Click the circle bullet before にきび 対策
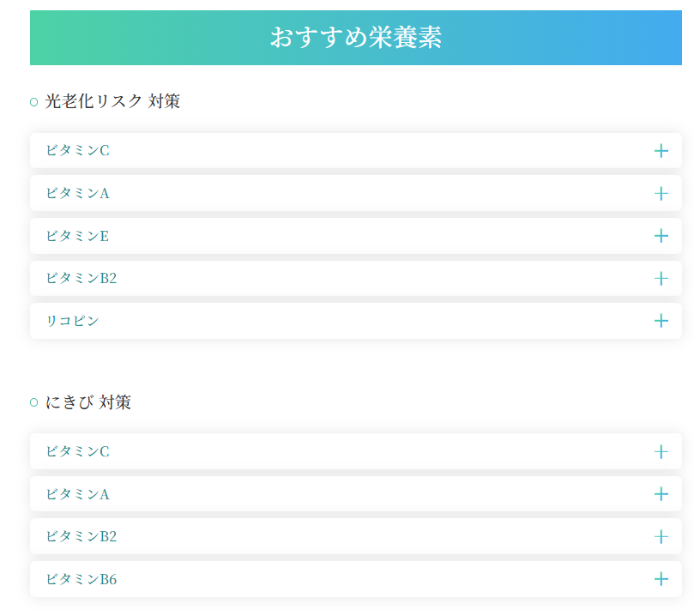Viewport: 694px width, 616px height. coord(33,402)
